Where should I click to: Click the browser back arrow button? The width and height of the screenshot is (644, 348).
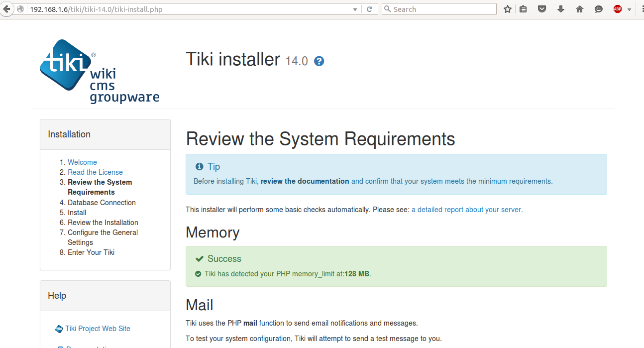tap(6, 9)
